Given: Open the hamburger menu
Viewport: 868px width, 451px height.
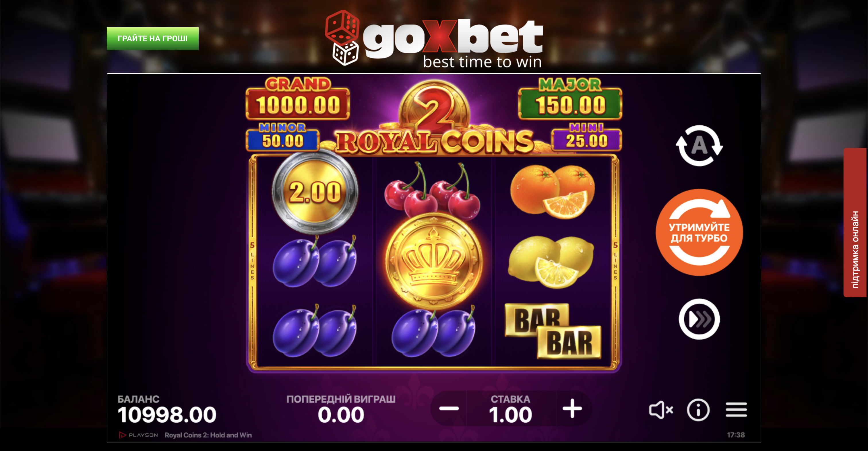Looking at the screenshot, I should point(736,410).
